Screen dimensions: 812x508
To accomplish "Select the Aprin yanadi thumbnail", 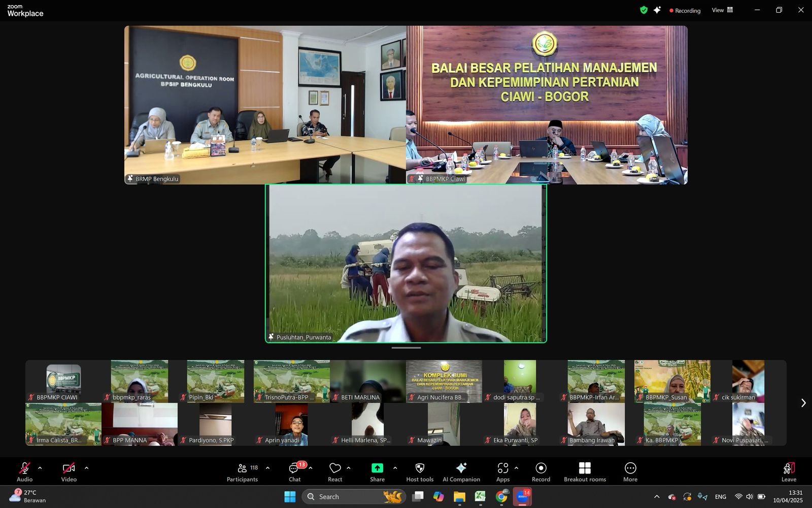I will tap(292, 424).
